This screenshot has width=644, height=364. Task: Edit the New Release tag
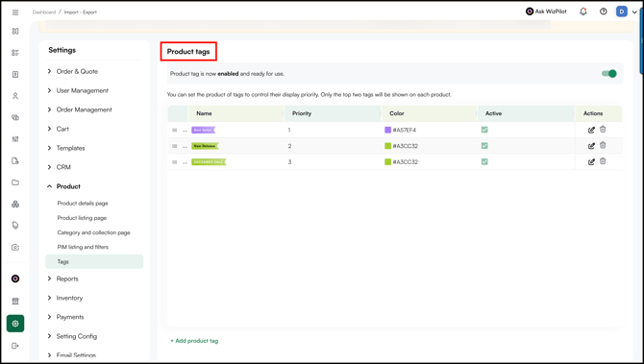591,146
